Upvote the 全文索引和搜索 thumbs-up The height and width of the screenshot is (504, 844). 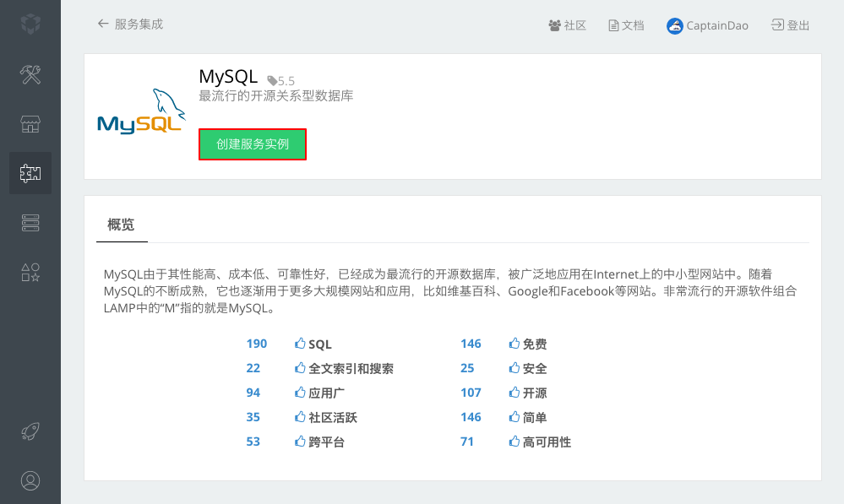click(x=300, y=368)
